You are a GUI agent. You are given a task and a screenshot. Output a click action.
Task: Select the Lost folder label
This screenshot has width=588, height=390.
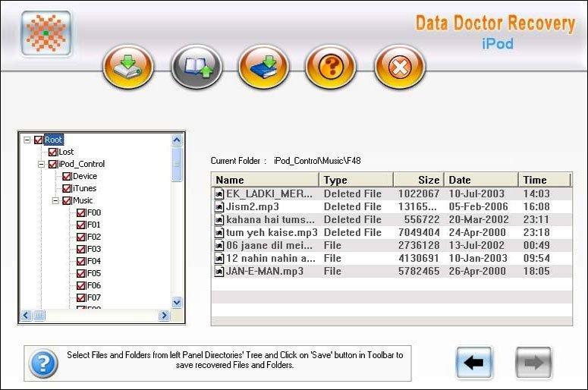point(66,152)
